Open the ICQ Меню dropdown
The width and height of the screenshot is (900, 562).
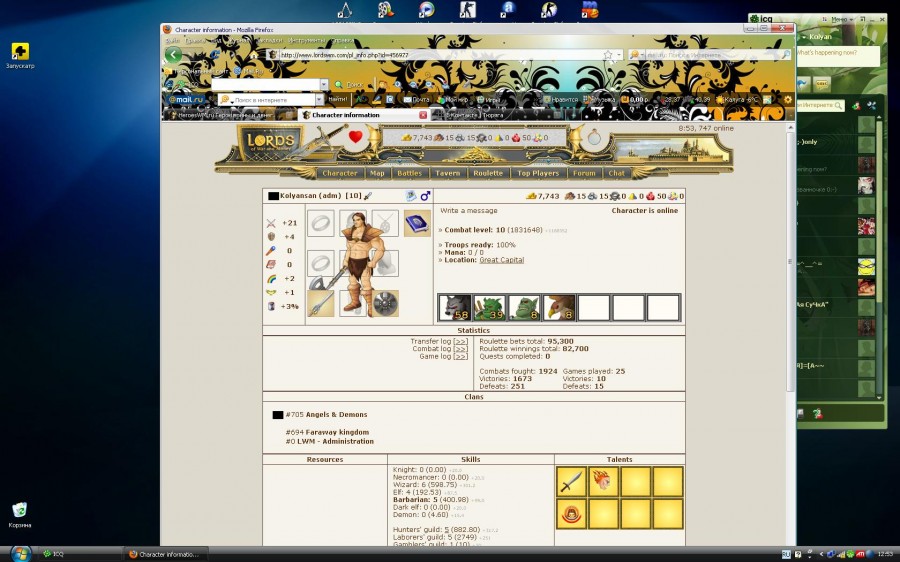tap(842, 20)
